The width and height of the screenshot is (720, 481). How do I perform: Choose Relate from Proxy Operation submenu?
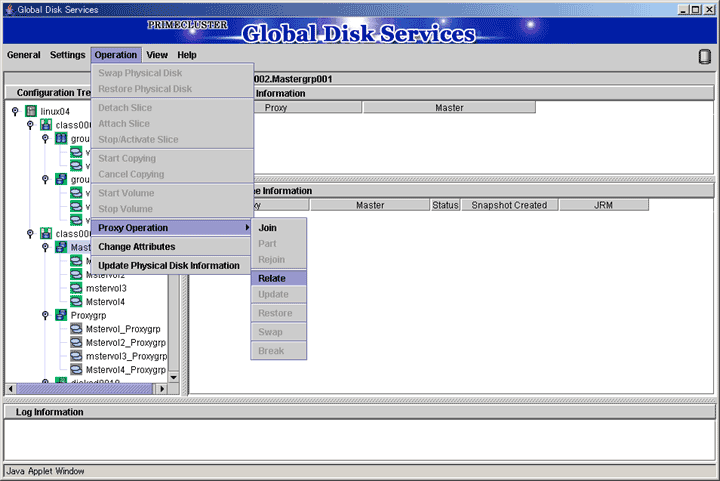point(278,278)
